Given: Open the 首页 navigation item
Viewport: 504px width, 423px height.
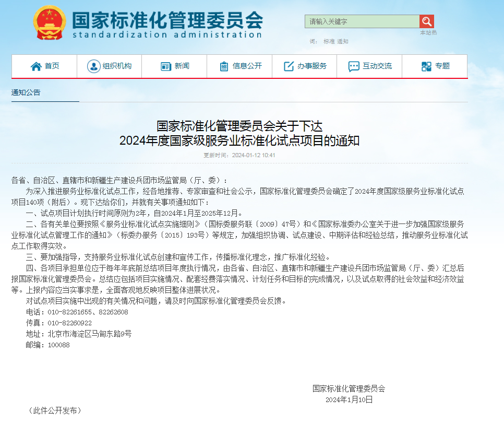Looking at the screenshot, I should 44,66.
